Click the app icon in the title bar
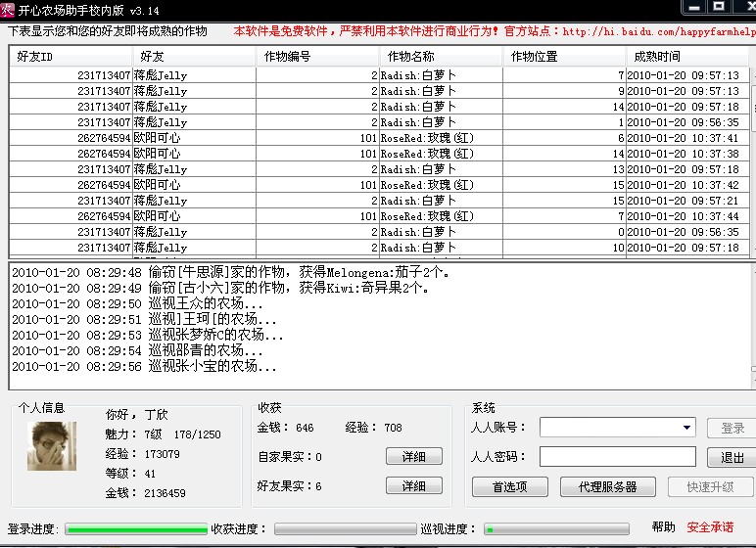Screen dimensions: 756x548 coord(9,9)
